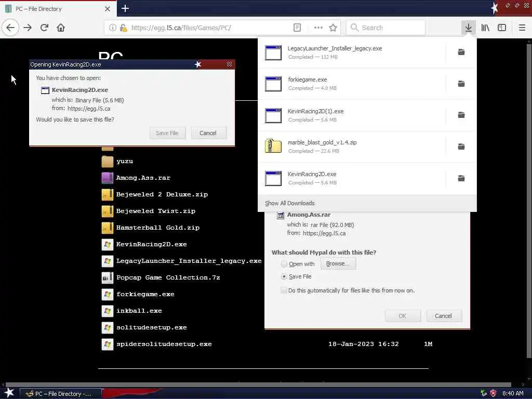Show sidebars toolbar icon
The height and width of the screenshot is (399, 532).
click(502, 28)
